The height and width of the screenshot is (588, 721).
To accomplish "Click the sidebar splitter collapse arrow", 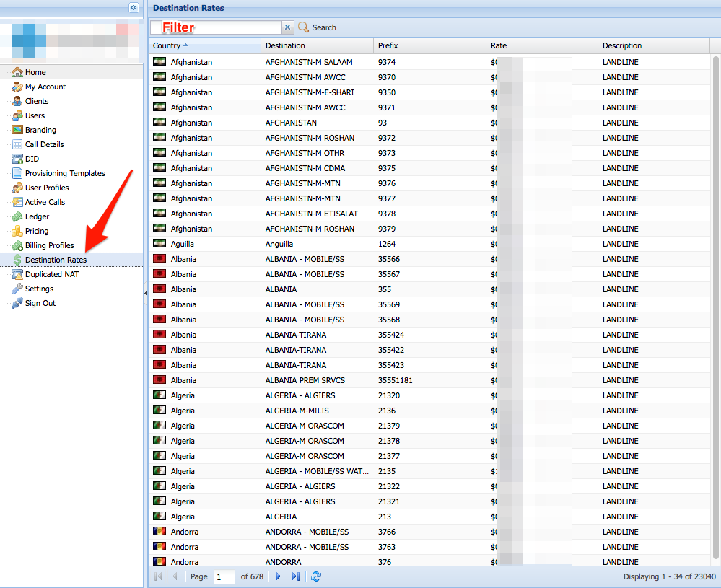I will 145,293.
